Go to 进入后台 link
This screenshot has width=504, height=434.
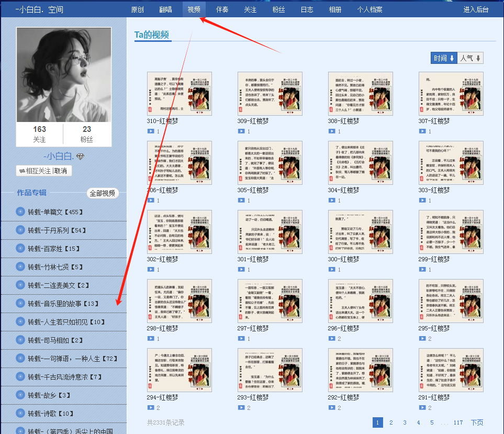pos(476,9)
